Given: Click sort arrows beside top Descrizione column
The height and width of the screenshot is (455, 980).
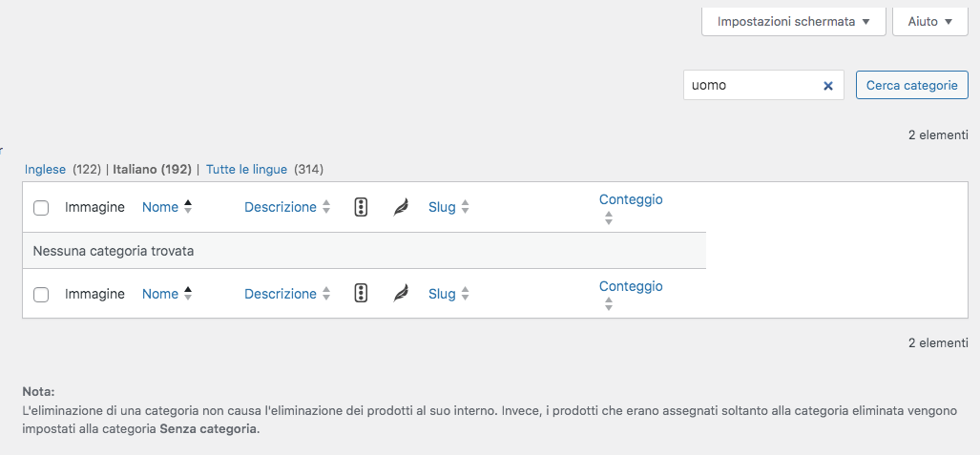Looking at the screenshot, I should point(326,208).
